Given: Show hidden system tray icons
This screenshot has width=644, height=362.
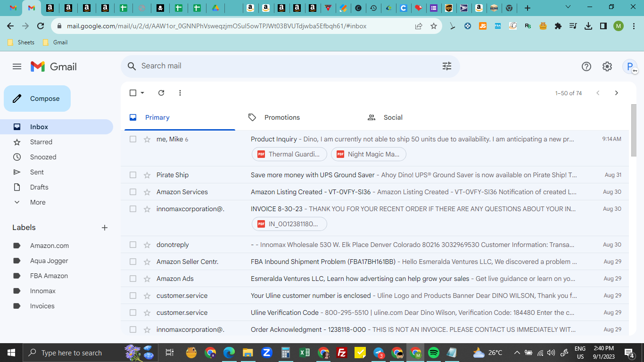Looking at the screenshot, I should (517, 353).
